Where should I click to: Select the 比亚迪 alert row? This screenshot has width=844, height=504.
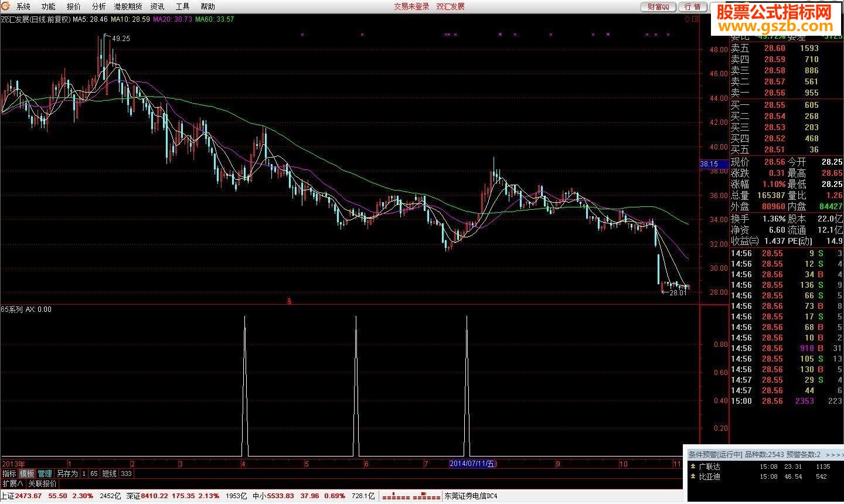point(764,477)
